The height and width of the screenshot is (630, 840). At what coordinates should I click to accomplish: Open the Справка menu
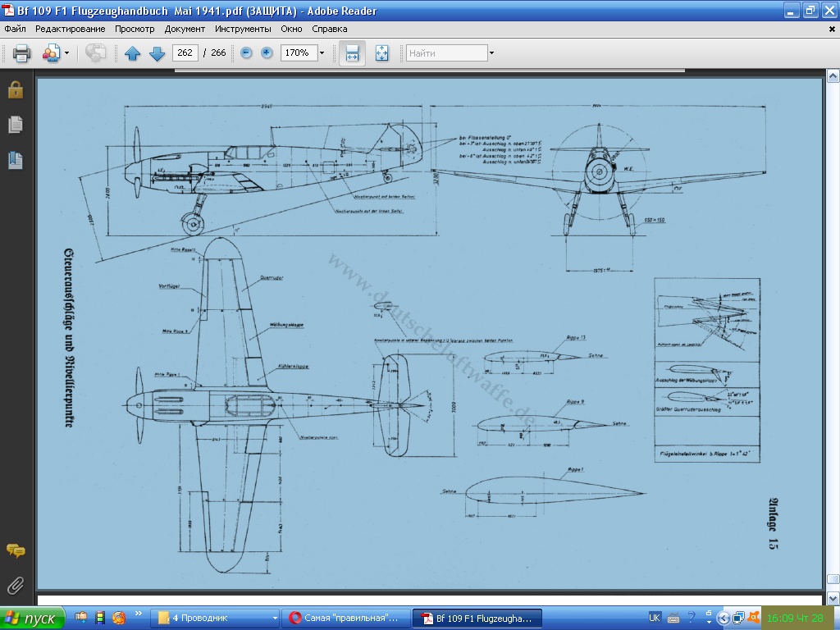point(330,29)
